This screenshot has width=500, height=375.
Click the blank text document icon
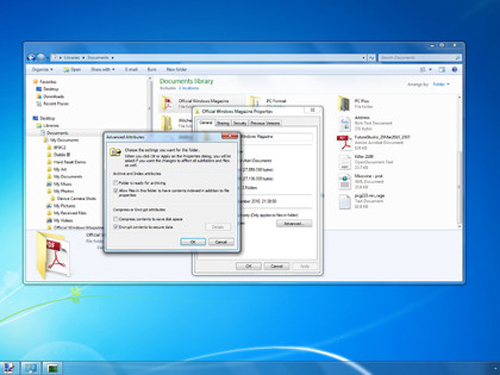pos(345,201)
